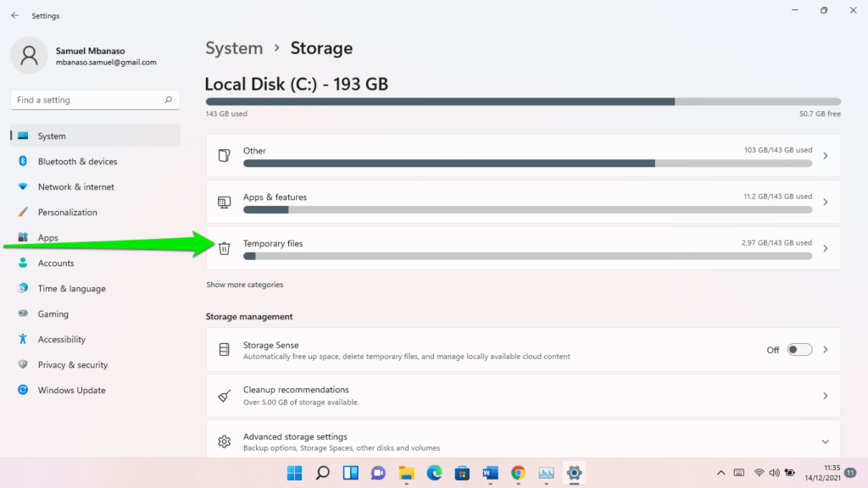868x488 pixels.
Task: Click the volume icon in the system tray
Action: coord(774,474)
